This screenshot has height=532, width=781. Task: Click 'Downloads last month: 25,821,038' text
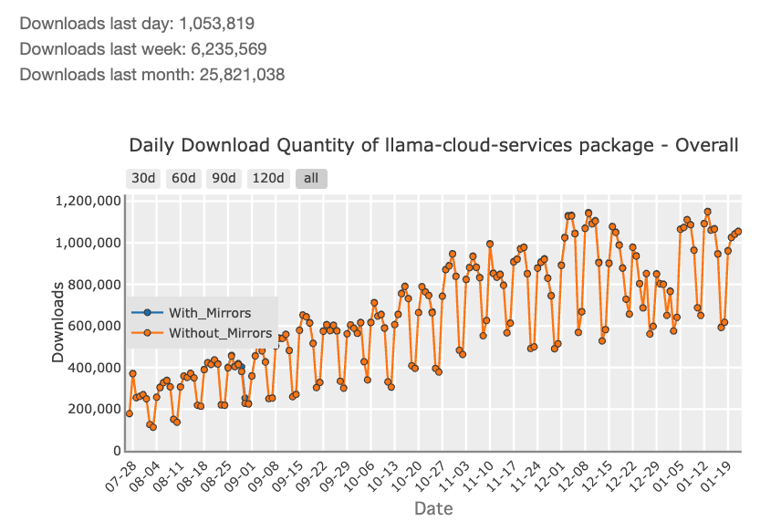(x=152, y=74)
